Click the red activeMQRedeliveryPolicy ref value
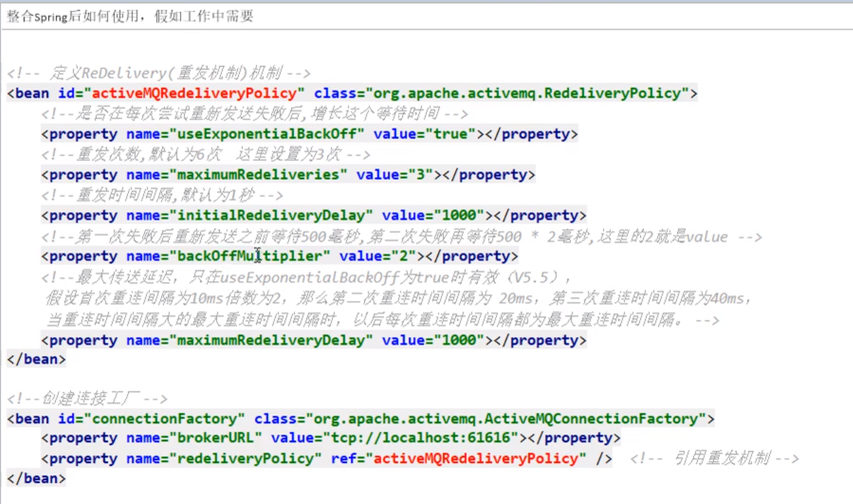853x504 pixels. click(476, 459)
